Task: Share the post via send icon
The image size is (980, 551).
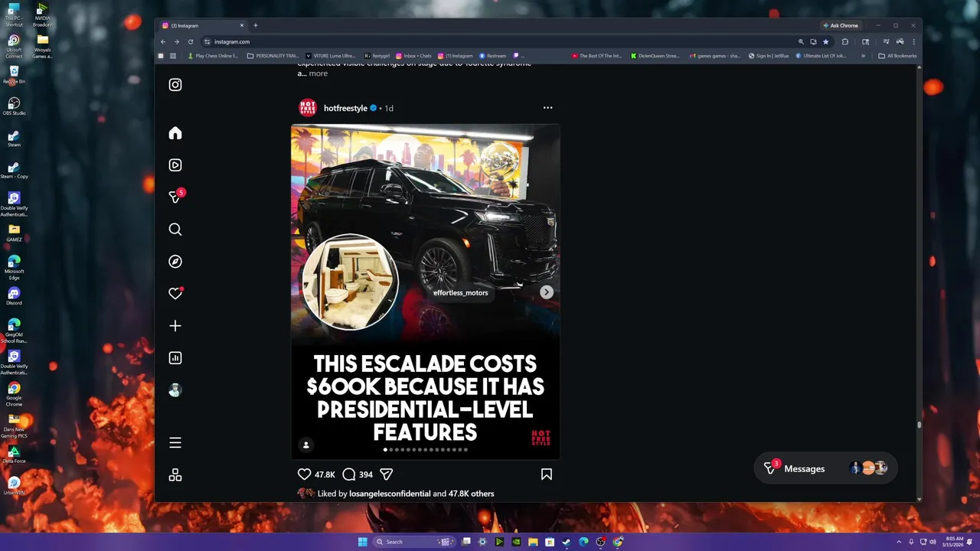Action: (x=387, y=474)
